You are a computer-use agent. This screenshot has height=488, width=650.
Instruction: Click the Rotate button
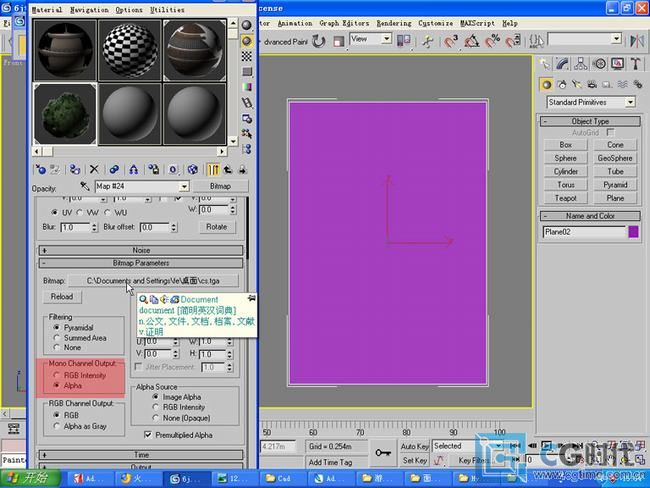216,227
